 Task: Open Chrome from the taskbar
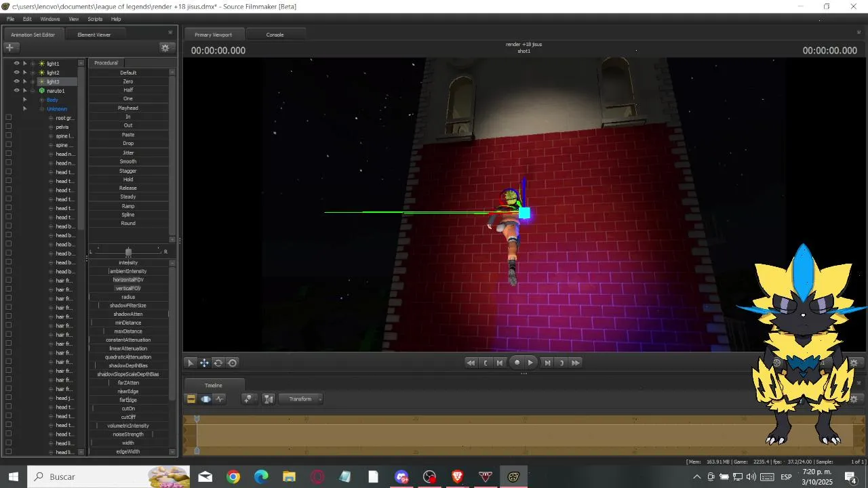(x=233, y=477)
